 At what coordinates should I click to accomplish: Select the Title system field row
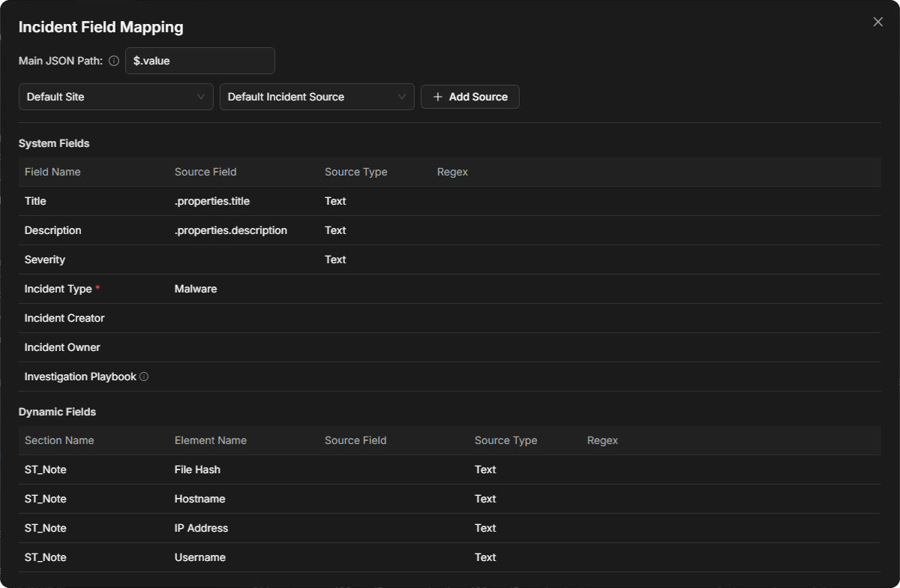click(450, 201)
